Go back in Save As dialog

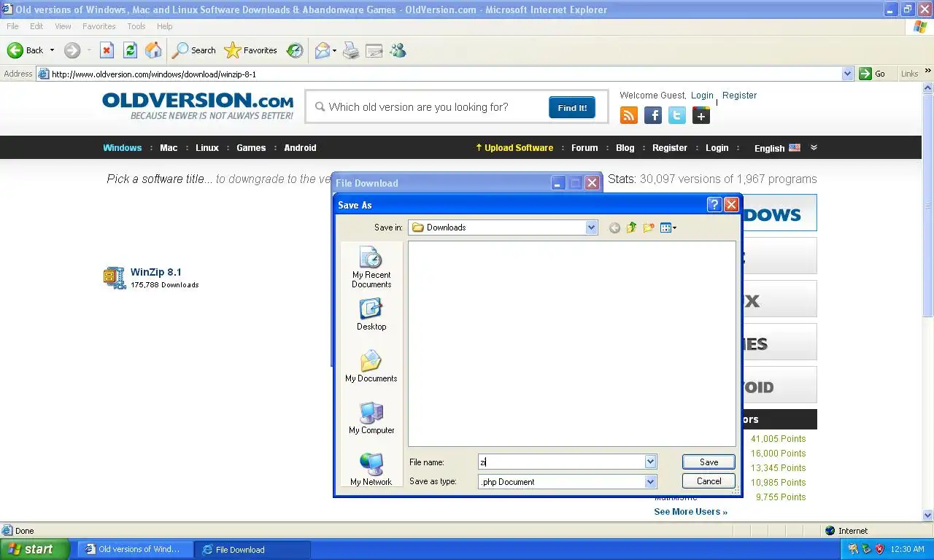614,227
